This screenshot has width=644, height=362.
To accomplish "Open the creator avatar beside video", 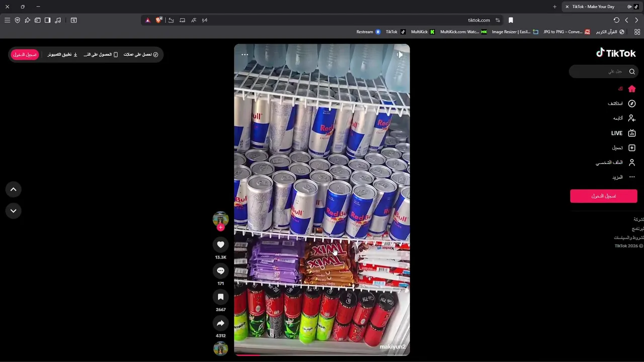I will 220,219.
